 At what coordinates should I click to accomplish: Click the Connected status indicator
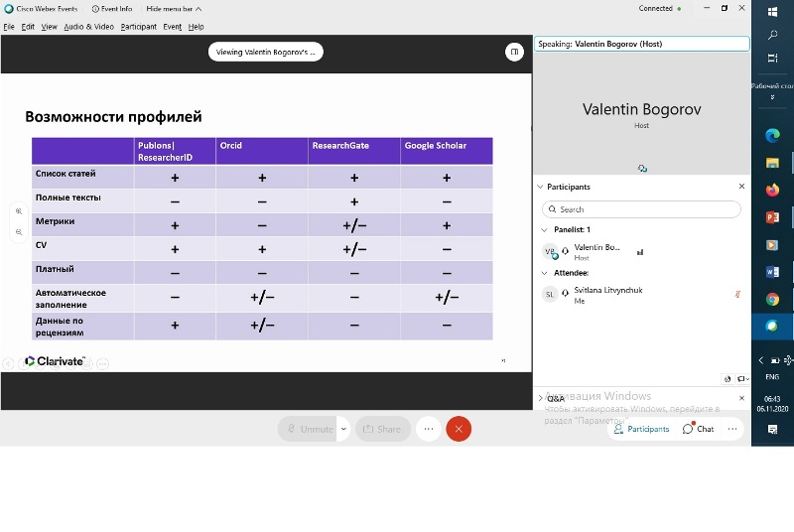pyautogui.click(x=659, y=9)
